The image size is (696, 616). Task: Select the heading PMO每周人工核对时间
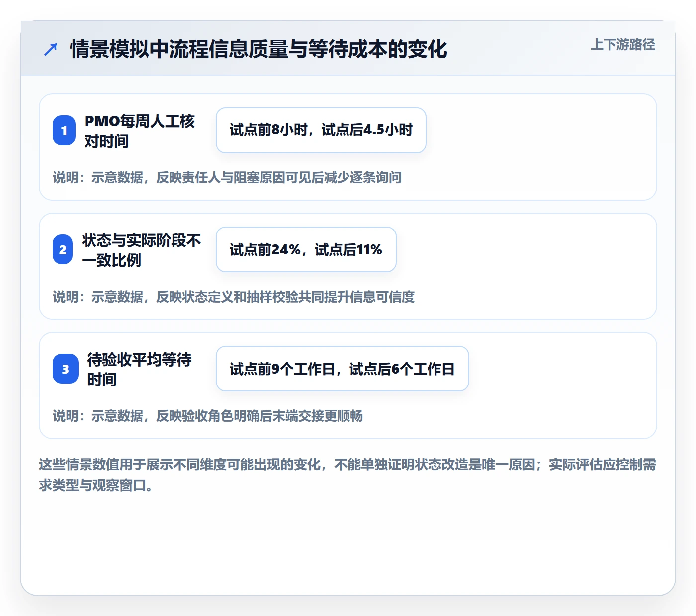(x=139, y=131)
